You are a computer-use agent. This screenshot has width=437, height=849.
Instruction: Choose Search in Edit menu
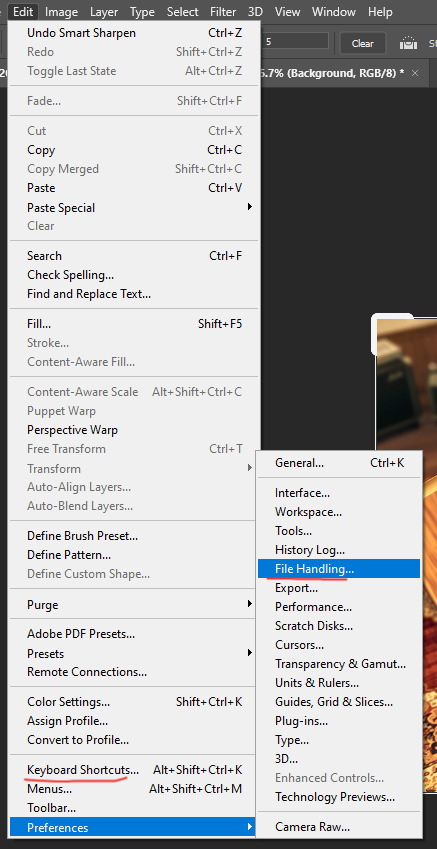[134, 256]
